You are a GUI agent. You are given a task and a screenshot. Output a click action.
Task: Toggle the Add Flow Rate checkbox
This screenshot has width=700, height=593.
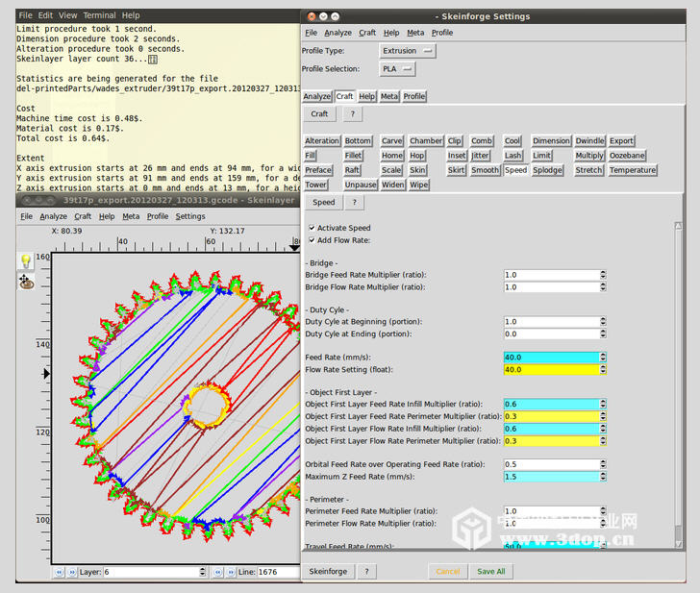pyautogui.click(x=312, y=240)
